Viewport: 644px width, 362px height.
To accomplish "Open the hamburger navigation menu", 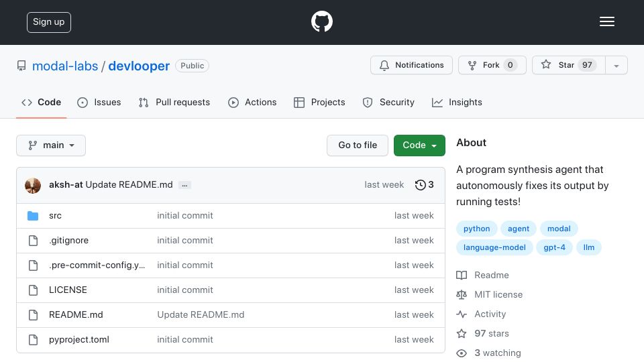I will pyautogui.click(x=606, y=21).
